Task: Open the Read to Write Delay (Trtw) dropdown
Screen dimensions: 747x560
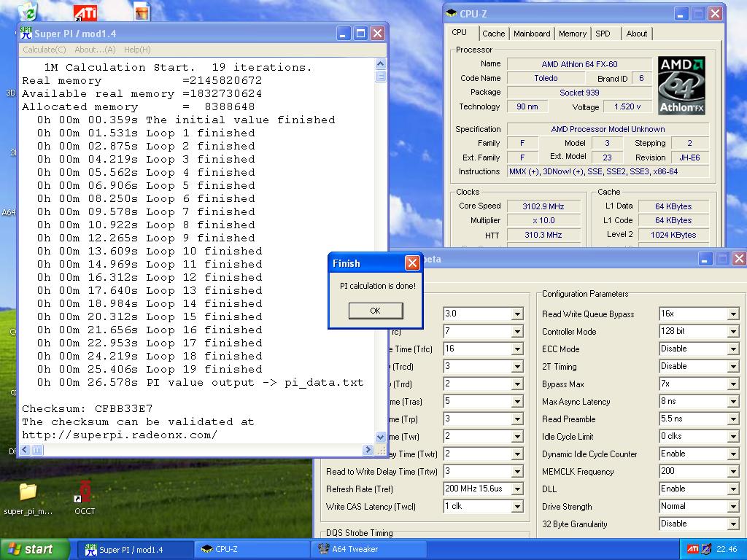Action: tap(517, 472)
